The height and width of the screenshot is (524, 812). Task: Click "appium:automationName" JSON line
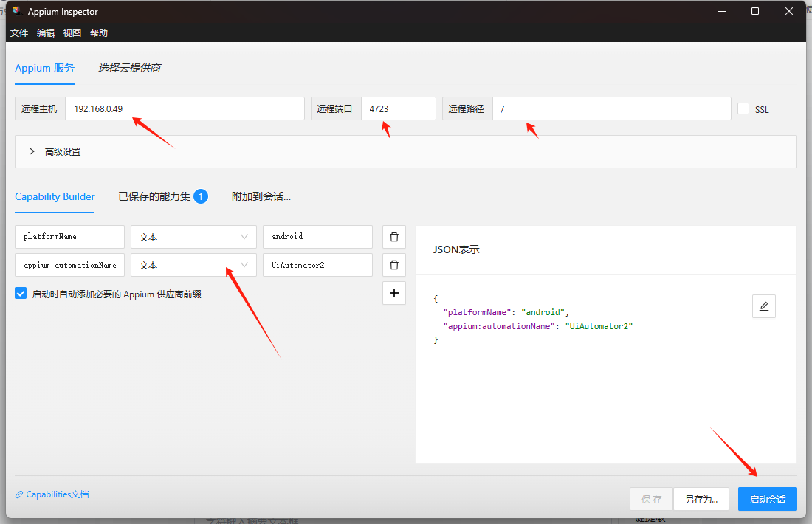(x=538, y=326)
